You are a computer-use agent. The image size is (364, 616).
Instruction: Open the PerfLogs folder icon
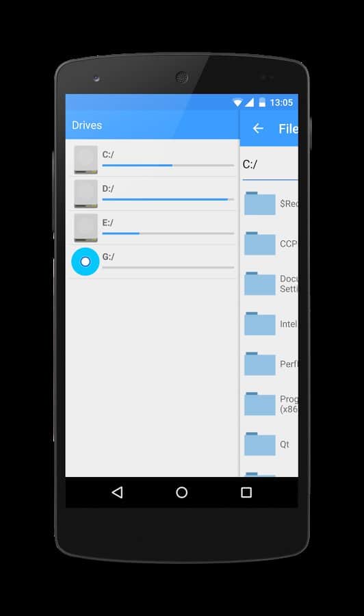point(259,363)
